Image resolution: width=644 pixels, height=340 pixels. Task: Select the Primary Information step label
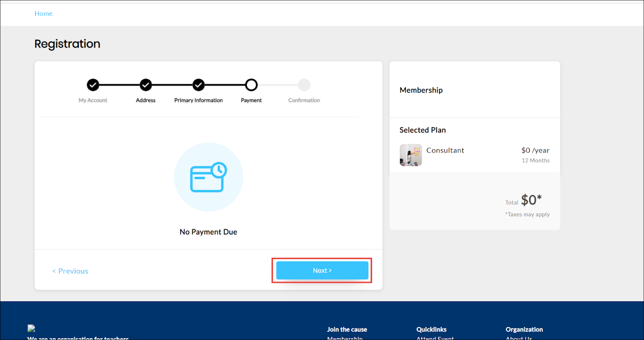point(198,100)
